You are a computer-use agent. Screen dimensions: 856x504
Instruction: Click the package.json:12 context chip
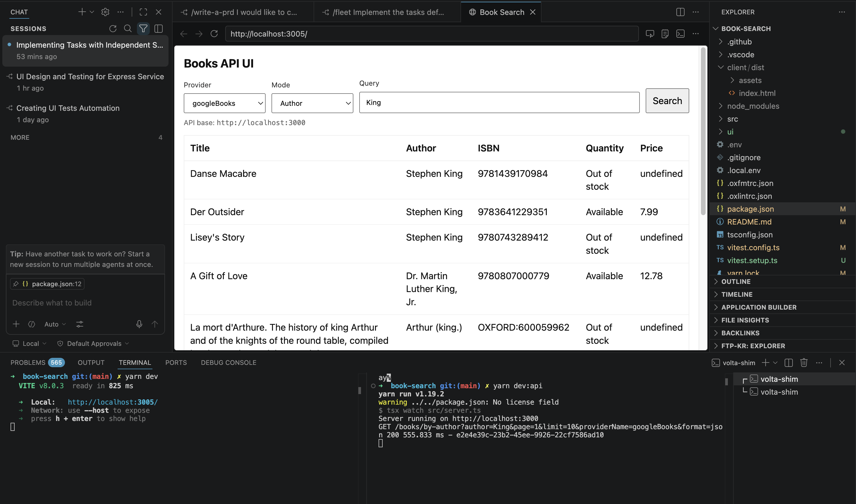point(47,284)
